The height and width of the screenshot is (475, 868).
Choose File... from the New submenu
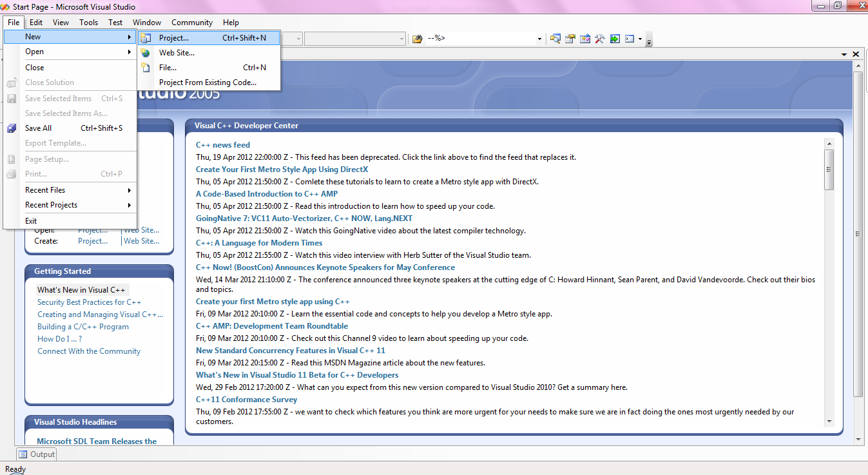(209, 68)
